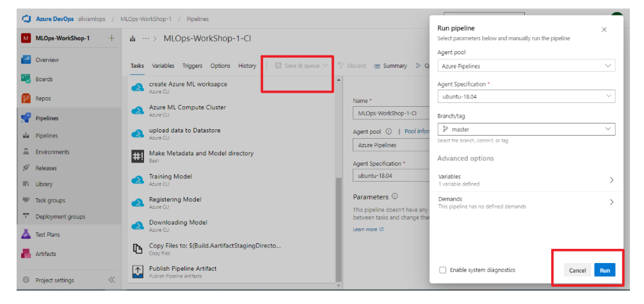
Task: Open Agent pool dropdown in pipeline settings
Action: coord(390,145)
